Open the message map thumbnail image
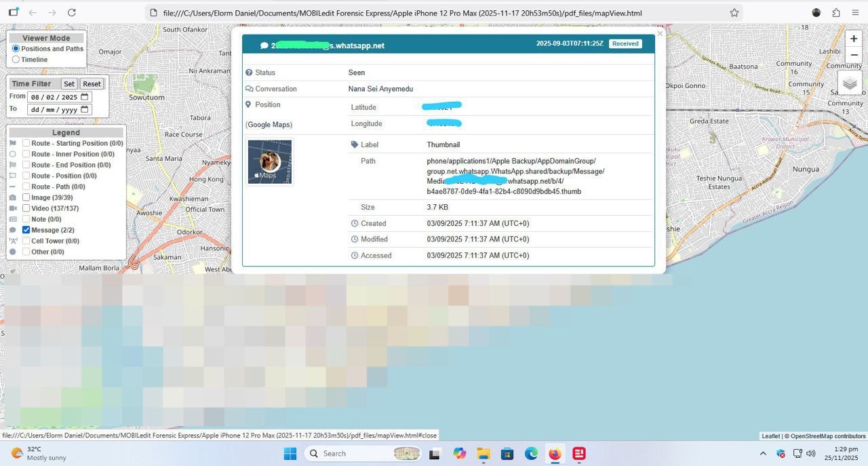The width and height of the screenshot is (868, 466). pyautogui.click(x=270, y=162)
